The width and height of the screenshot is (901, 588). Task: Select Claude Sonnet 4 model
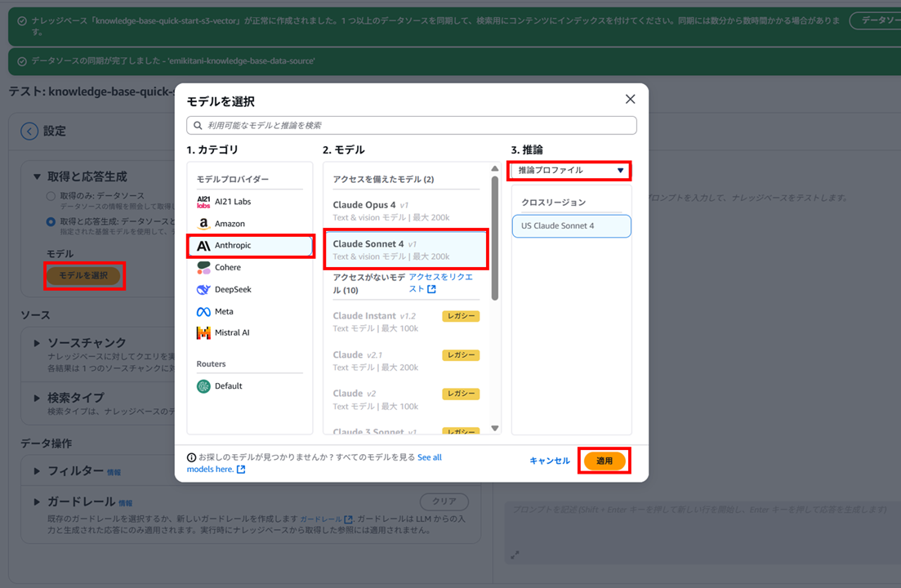(x=406, y=250)
